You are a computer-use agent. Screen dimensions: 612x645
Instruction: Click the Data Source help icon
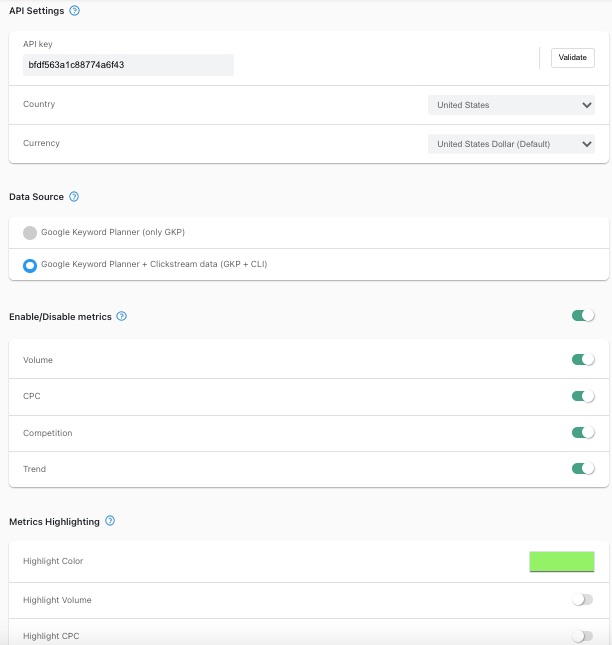[x=74, y=197]
